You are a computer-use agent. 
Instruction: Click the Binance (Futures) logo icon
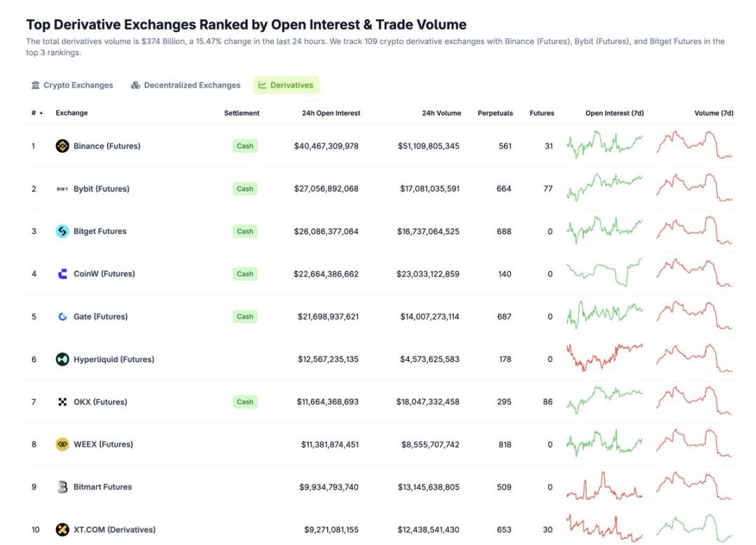coord(62,146)
